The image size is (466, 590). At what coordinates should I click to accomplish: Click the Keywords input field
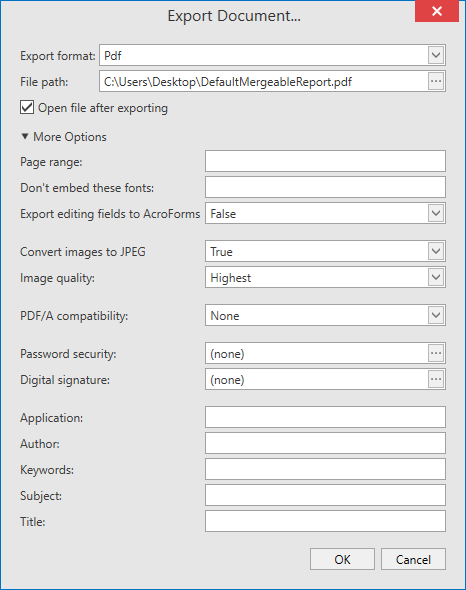click(x=325, y=469)
